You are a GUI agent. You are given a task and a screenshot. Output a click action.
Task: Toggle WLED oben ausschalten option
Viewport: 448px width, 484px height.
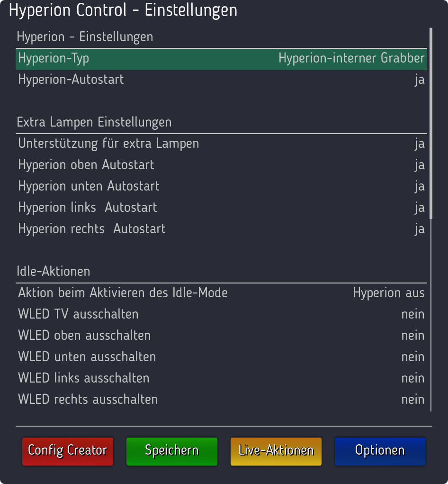(221, 336)
